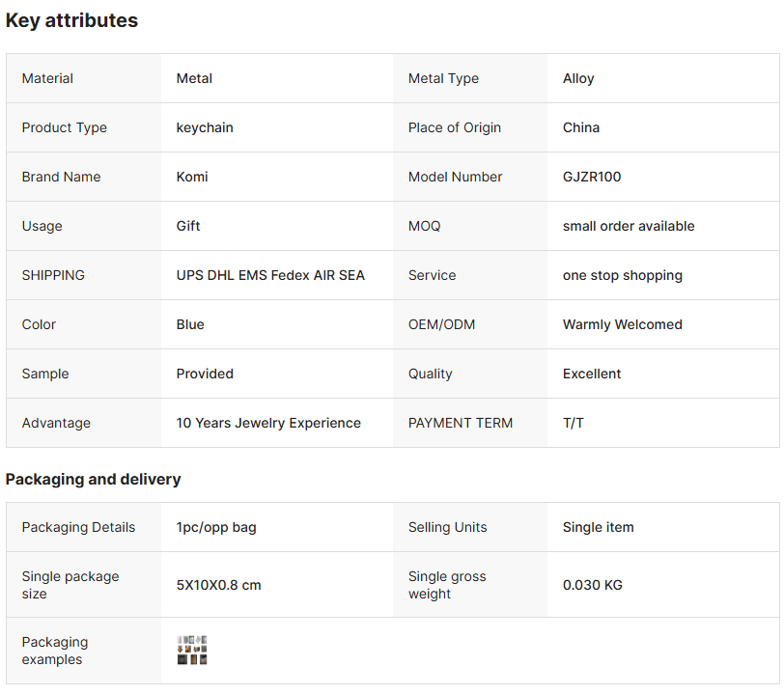Select the Sample value Provided
Viewport: 784px width, 694px height.
click(x=205, y=374)
